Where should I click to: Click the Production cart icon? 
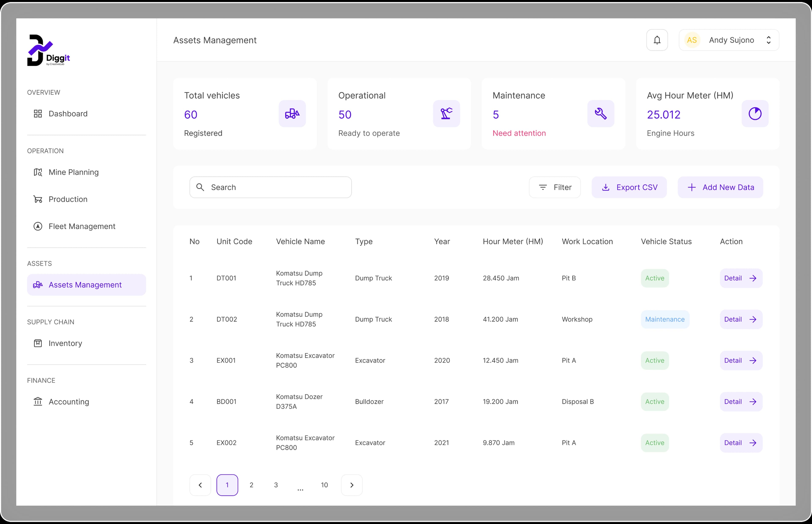[x=38, y=199]
